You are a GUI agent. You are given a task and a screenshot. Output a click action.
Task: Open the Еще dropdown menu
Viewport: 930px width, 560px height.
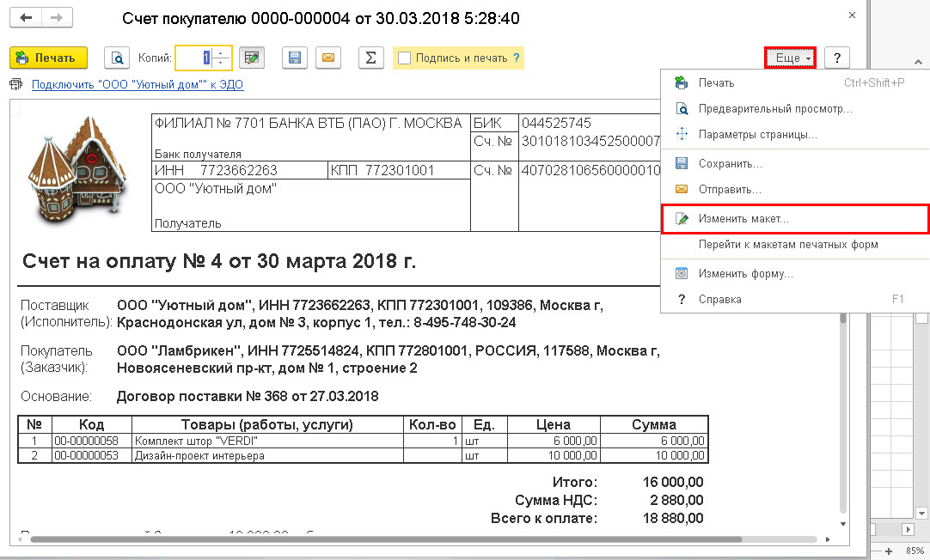791,58
